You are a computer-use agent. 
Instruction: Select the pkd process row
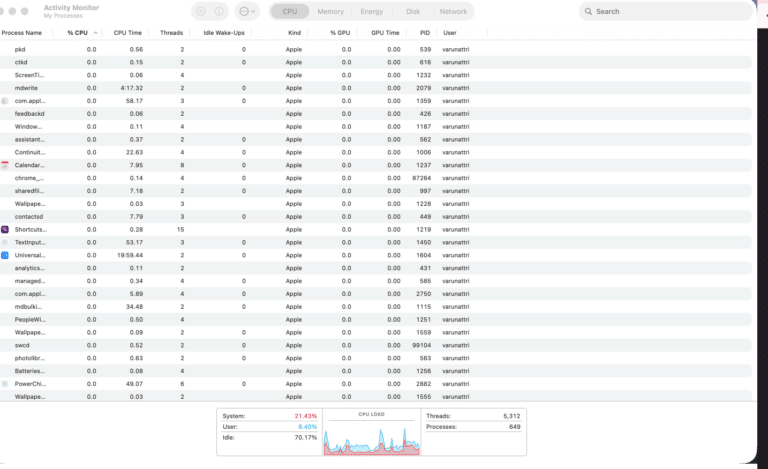(376, 49)
